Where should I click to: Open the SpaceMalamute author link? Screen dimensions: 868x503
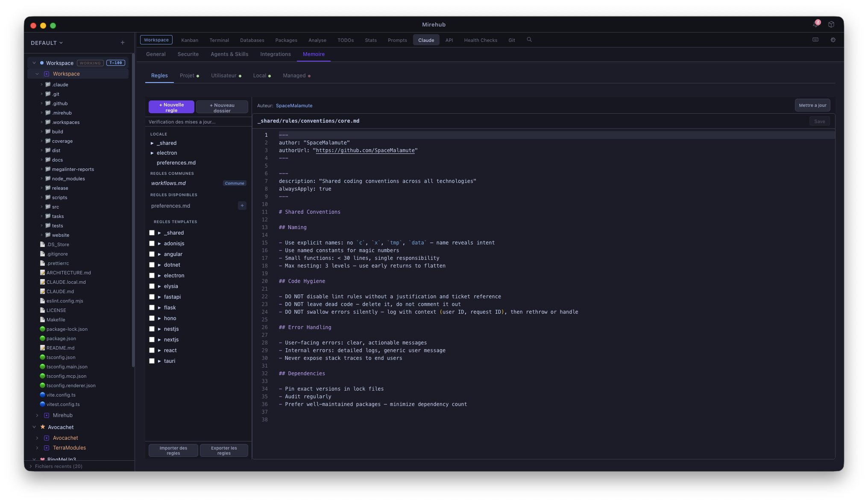pyautogui.click(x=294, y=106)
